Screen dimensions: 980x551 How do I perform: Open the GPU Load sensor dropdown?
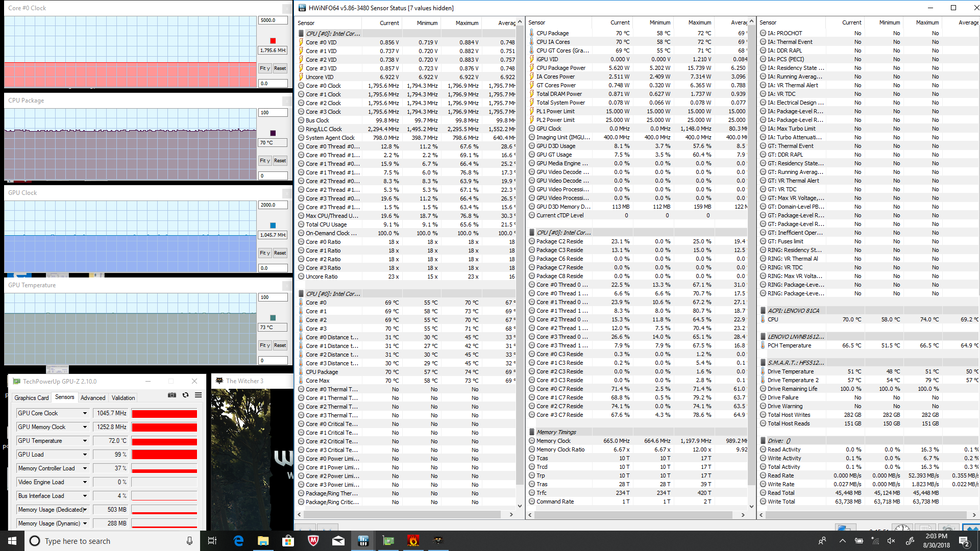click(85, 455)
